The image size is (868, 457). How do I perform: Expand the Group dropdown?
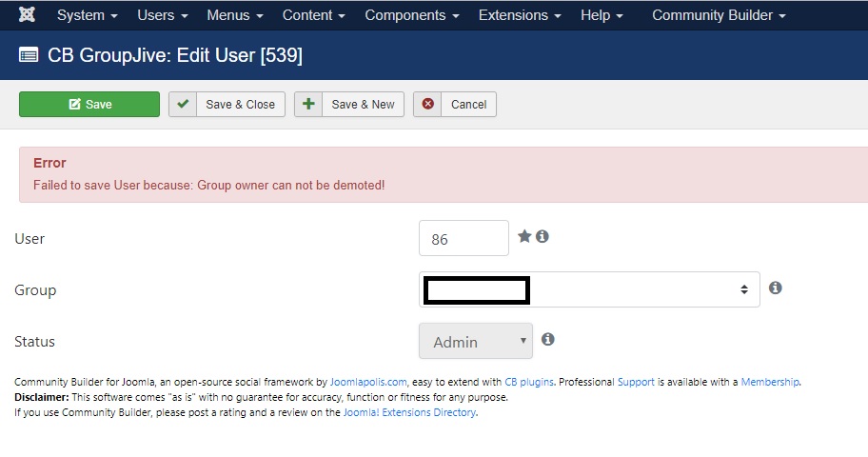(x=589, y=289)
